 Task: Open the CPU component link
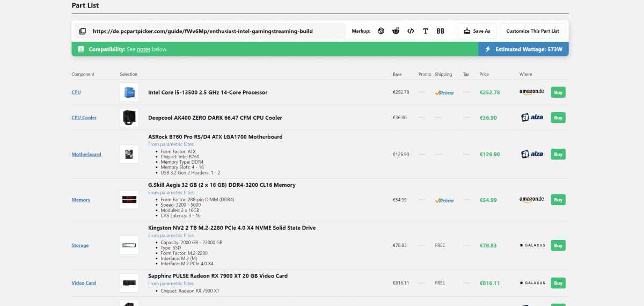pyautogui.click(x=76, y=92)
